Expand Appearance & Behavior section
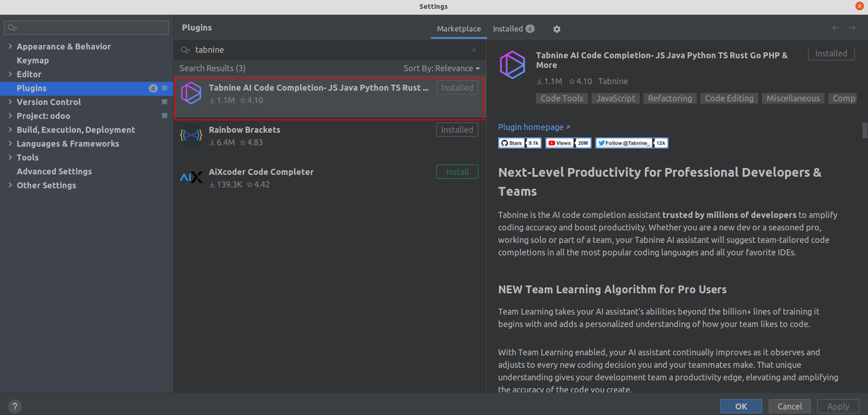868x415 pixels. point(10,46)
